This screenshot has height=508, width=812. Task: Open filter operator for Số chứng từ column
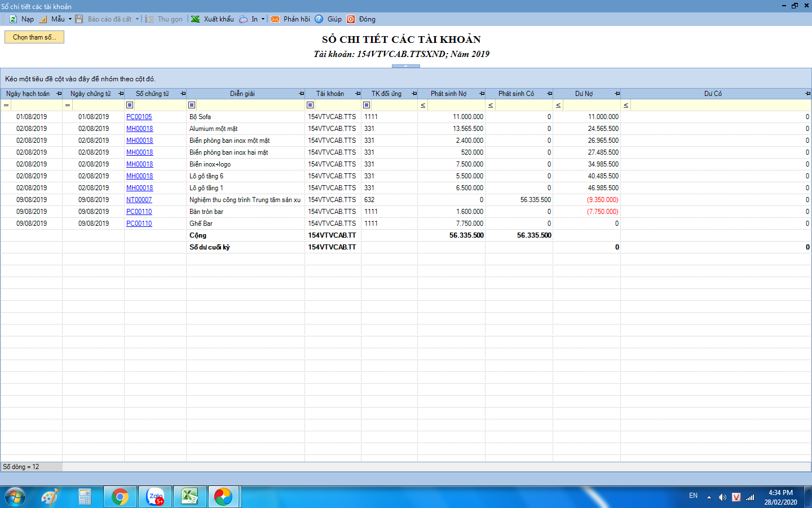pyautogui.click(x=130, y=105)
